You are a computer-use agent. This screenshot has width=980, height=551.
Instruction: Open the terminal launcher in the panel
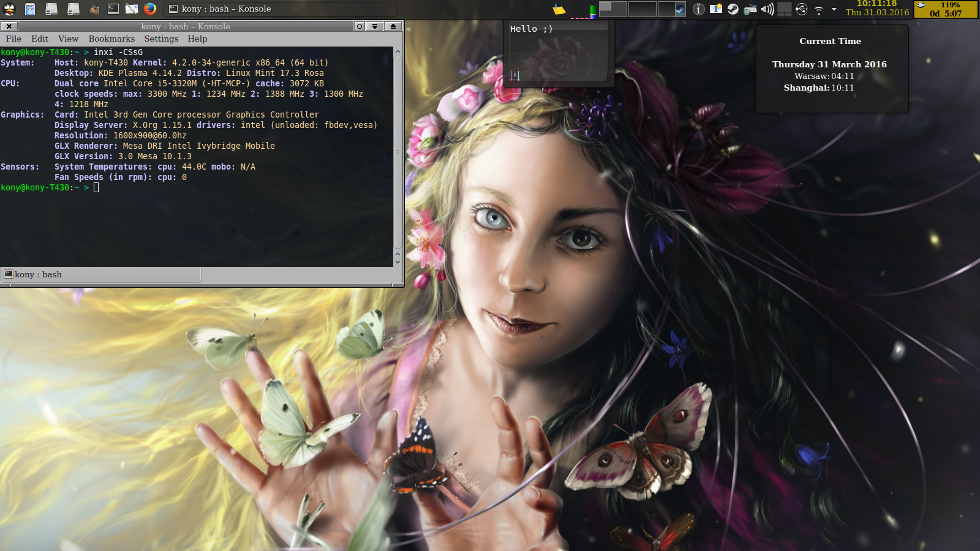[113, 9]
